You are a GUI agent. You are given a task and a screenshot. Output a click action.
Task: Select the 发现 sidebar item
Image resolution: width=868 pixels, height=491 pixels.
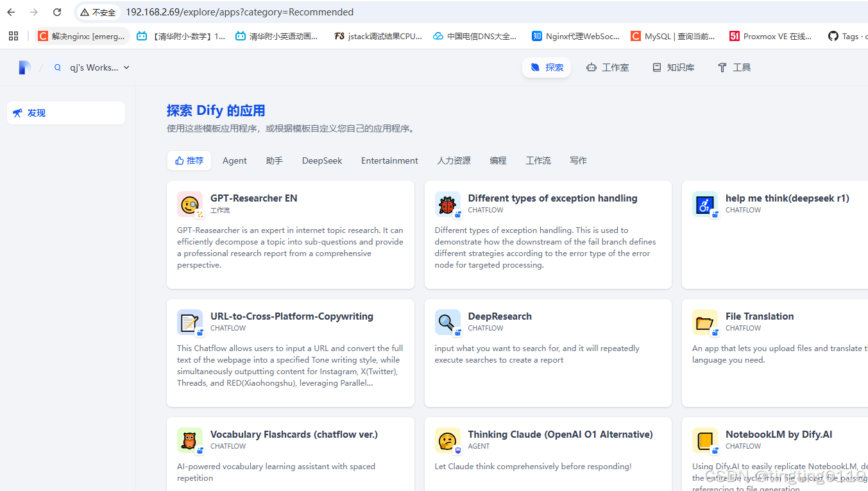(66, 113)
